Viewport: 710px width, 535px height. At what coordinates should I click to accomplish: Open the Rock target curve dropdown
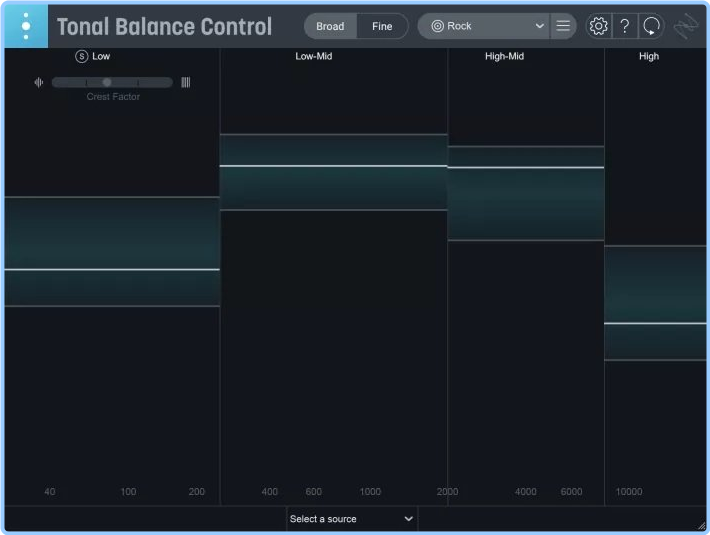pos(483,26)
